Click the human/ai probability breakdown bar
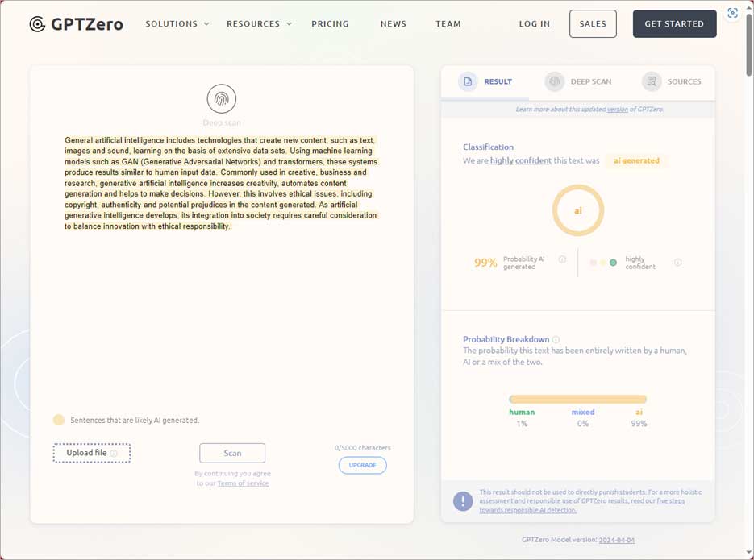Screen dimensions: 754x560 click(x=577, y=399)
